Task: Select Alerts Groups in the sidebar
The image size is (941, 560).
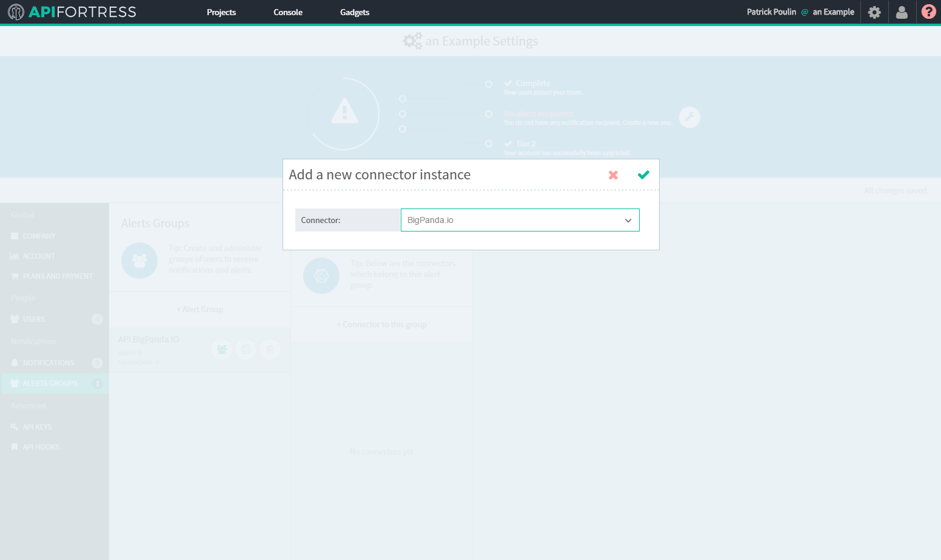Action: [x=50, y=384]
